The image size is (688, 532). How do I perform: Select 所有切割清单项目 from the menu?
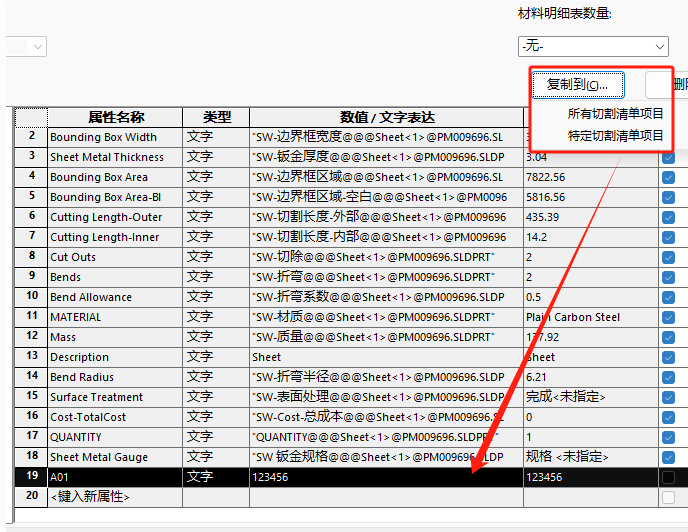click(615, 114)
